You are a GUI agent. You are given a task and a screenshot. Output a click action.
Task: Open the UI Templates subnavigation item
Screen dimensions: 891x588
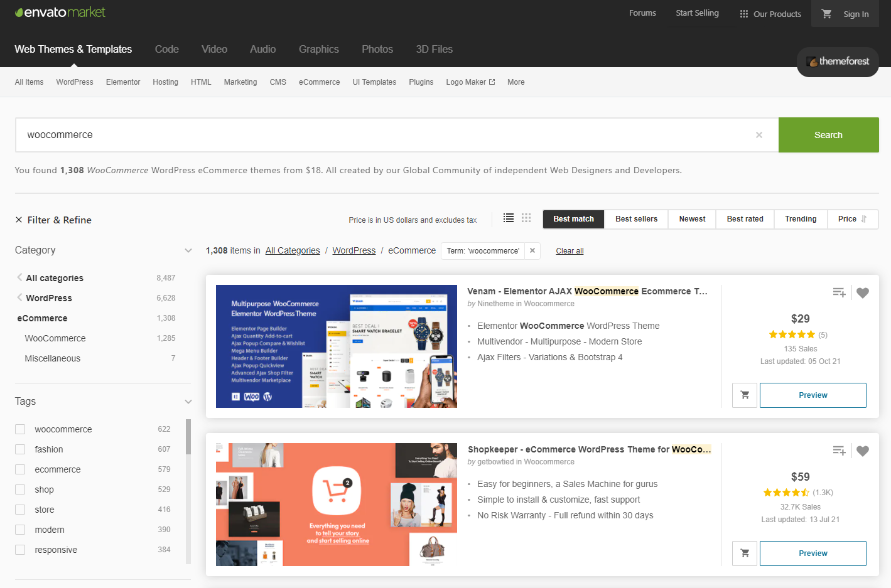pos(374,82)
